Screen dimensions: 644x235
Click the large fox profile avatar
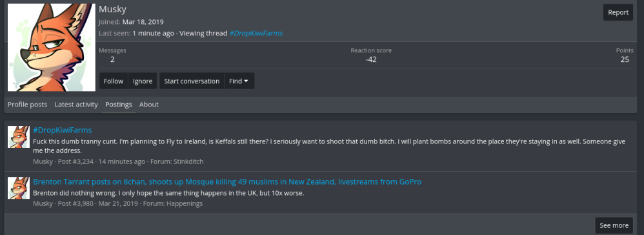click(x=52, y=47)
